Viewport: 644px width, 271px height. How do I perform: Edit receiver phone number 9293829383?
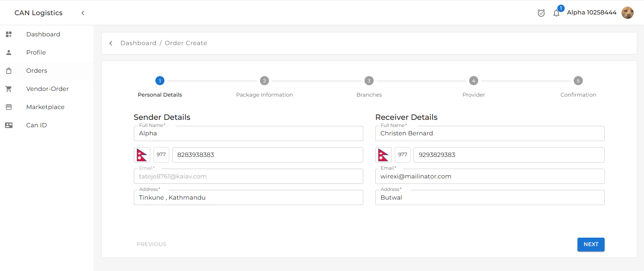pos(509,155)
